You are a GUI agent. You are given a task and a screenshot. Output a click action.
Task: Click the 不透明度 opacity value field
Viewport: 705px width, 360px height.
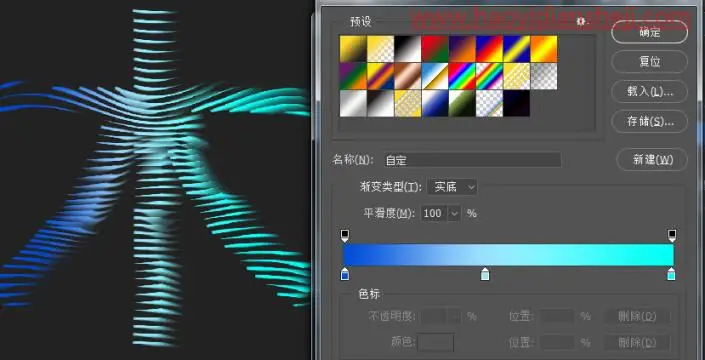434,316
